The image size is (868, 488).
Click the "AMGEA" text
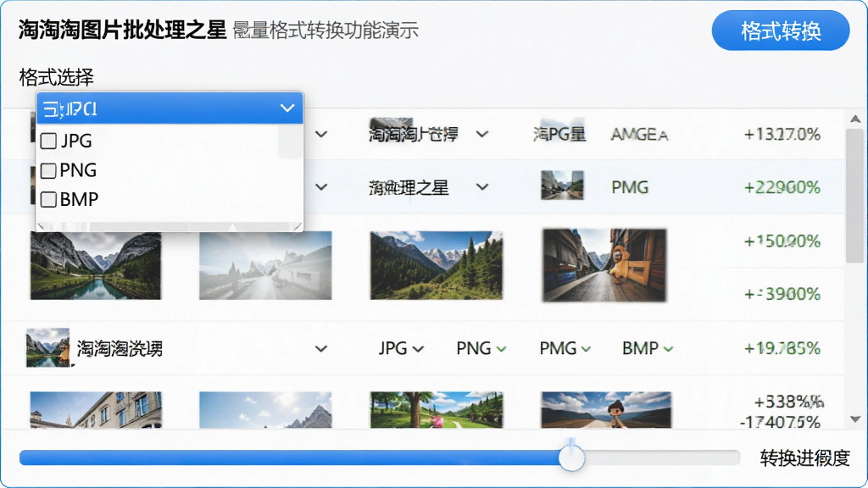[x=639, y=135]
